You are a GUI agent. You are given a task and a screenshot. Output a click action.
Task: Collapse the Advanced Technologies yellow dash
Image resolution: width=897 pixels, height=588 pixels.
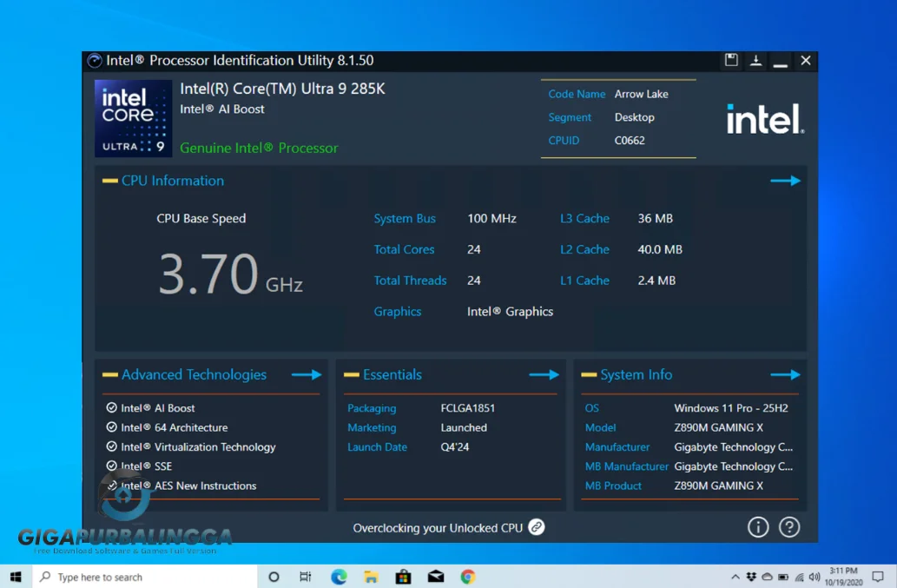pyautogui.click(x=109, y=374)
